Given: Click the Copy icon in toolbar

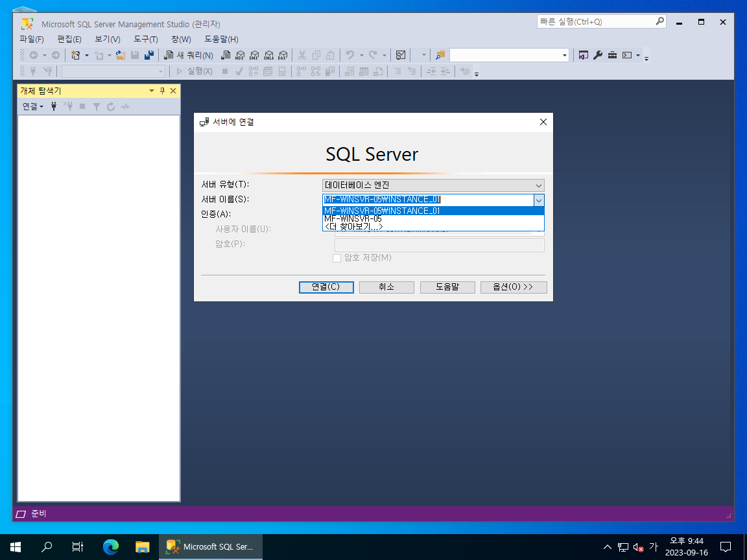Looking at the screenshot, I should [x=316, y=55].
